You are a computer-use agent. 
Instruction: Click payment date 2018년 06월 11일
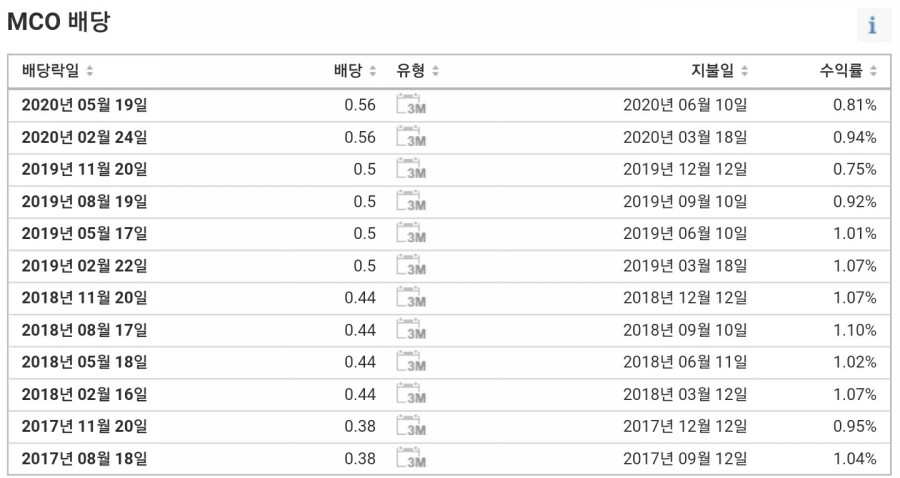tap(685, 362)
